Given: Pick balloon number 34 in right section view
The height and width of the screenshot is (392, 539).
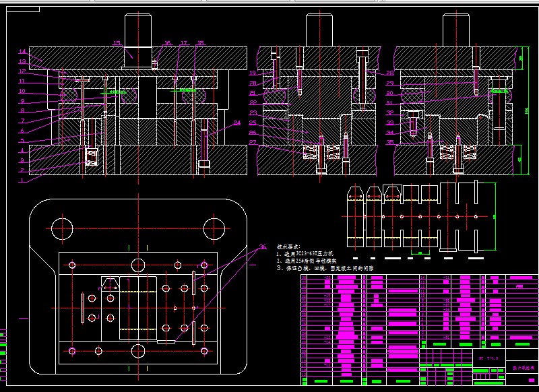Looking at the screenshot, I should point(390,132).
